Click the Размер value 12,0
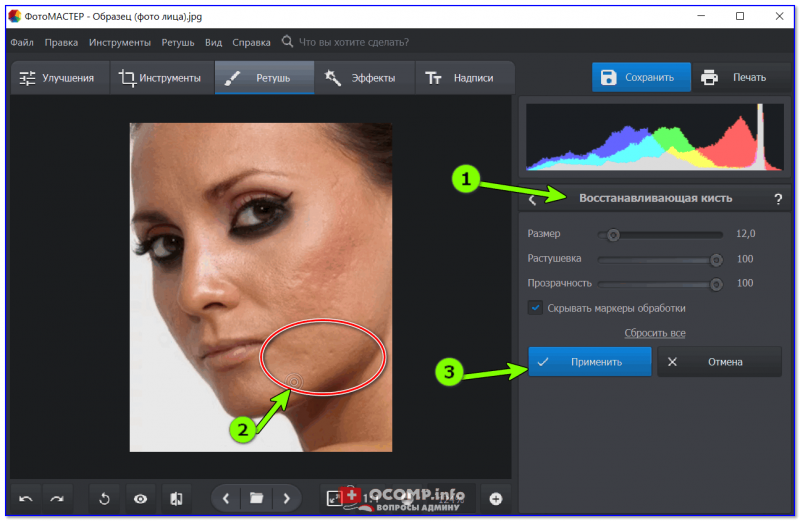The image size is (800, 521). 745,234
